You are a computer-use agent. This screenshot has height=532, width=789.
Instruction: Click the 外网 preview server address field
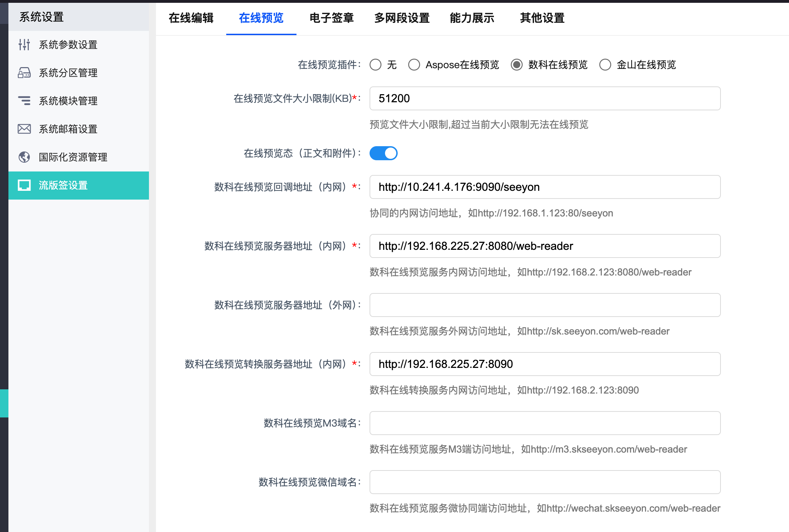point(545,305)
